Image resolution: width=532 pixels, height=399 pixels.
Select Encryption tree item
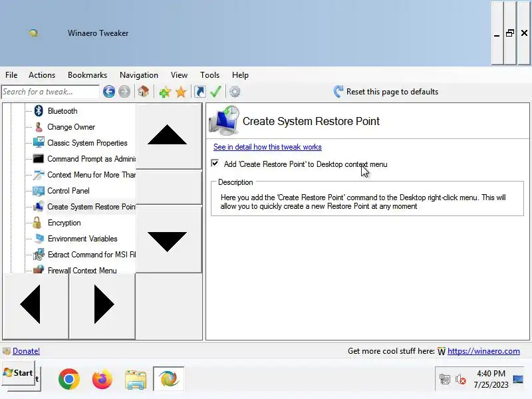coord(64,223)
